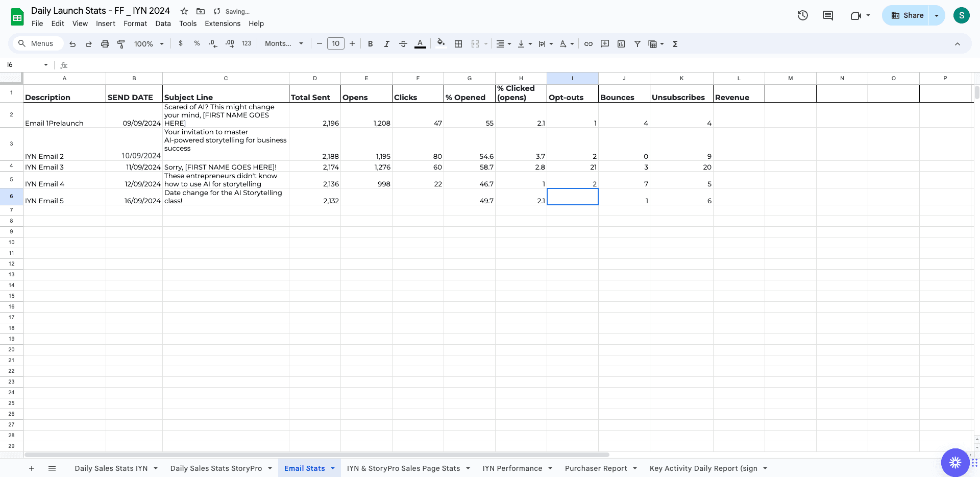Open Email Stats tab options arrow
This screenshot has width=980, height=477.
[x=333, y=468]
